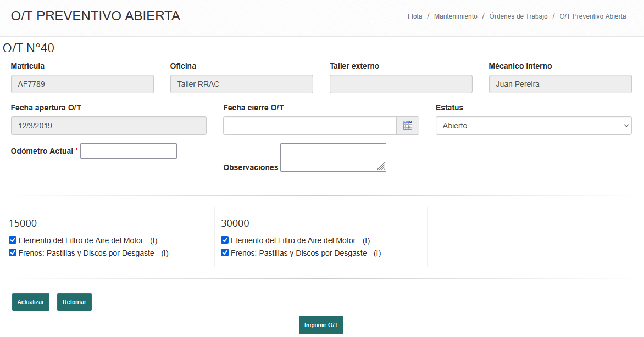Select the Matrícula field showing AF7789
The height and width of the screenshot is (337, 644).
[82, 84]
